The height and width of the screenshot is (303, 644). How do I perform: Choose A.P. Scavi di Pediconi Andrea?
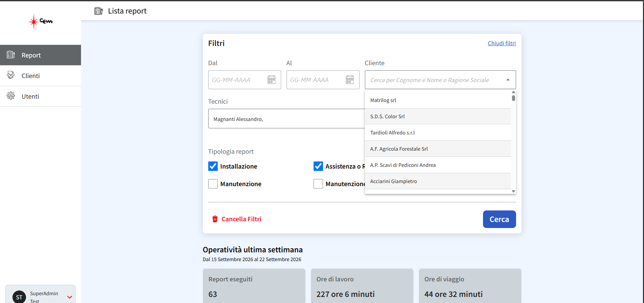(438, 165)
